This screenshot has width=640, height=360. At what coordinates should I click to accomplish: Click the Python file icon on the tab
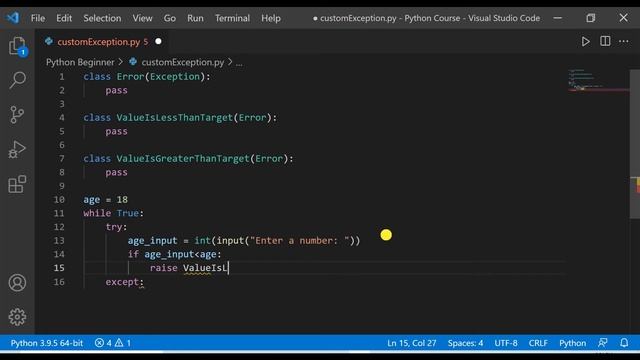click(49, 41)
